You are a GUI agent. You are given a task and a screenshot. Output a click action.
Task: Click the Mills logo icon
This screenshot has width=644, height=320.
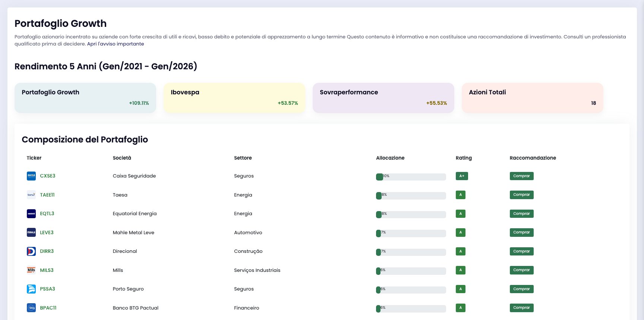click(31, 270)
